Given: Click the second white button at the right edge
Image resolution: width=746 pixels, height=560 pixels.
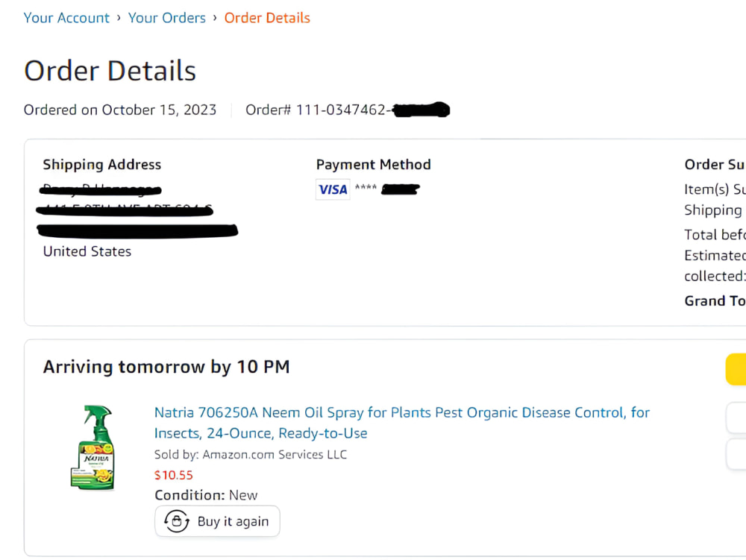Looking at the screenshot, I should (x=736, y=454).
